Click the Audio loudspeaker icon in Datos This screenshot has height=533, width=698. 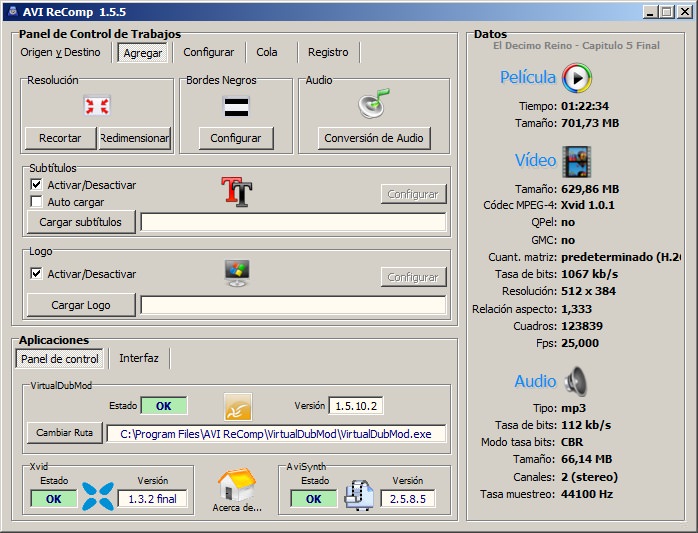click(576, 381)
